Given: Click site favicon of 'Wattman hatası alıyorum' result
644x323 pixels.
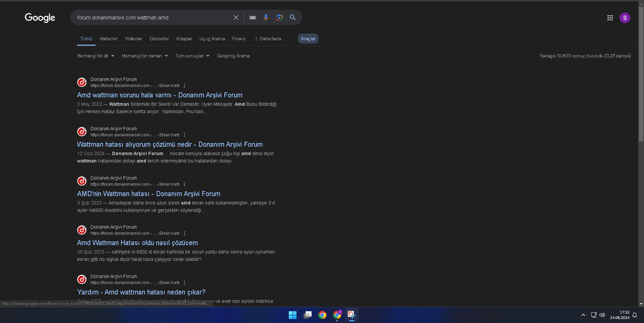Looking at the screenshot, I should pyautogui.click(x=82, y=132).
